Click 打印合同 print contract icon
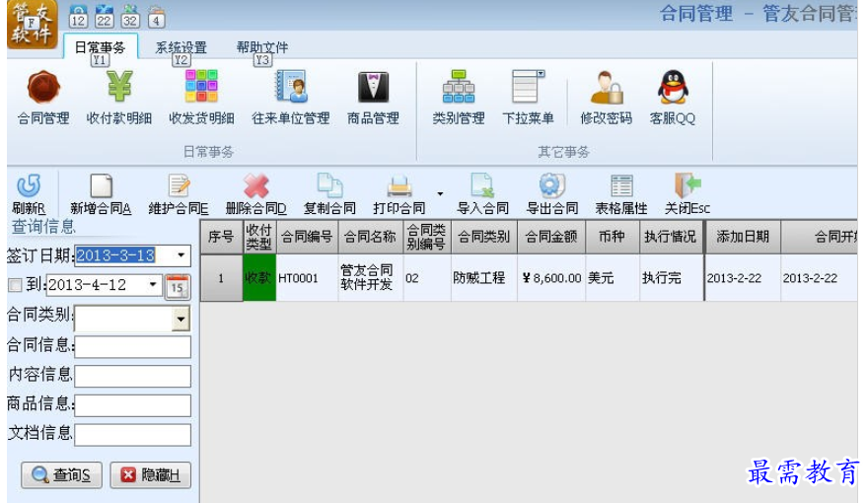The image size is (868, 503). [x=399, y=186]
